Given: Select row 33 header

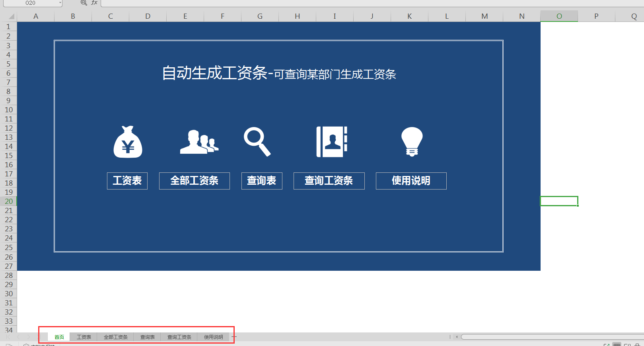Looking at the screenshot, I should point(8,321).
